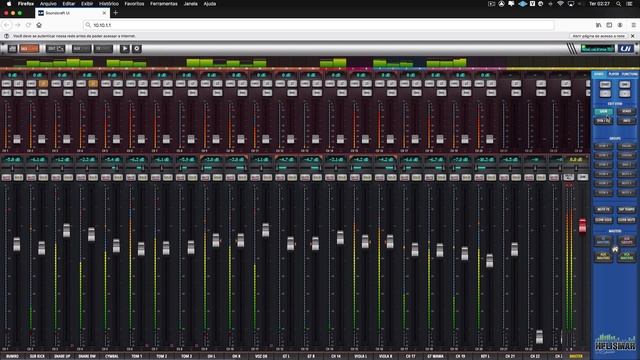Open the FX sends view button
The image size is (640, 360).
pyautogui.click(x=103, y=49)
